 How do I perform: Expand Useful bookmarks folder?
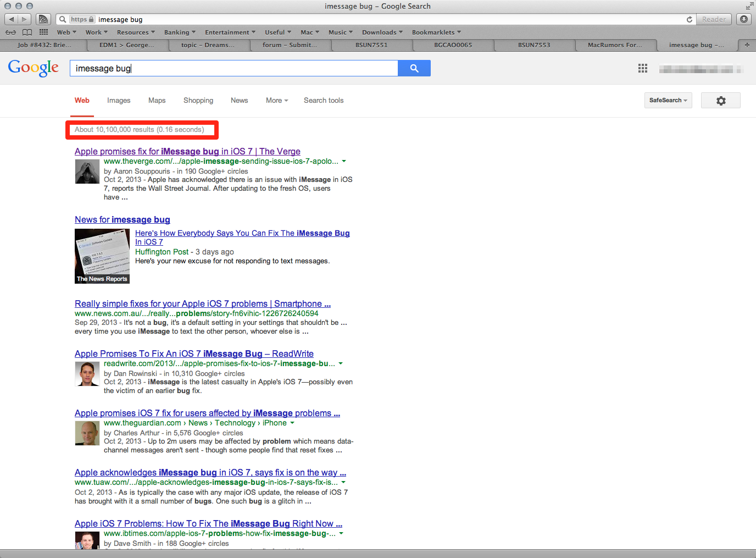[278, 32]
